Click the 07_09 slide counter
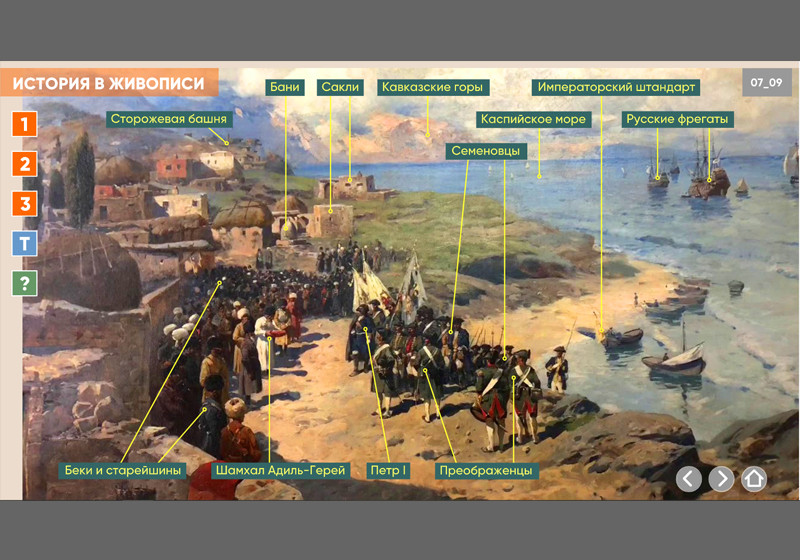The image size is (800, 560). [766, 82]
